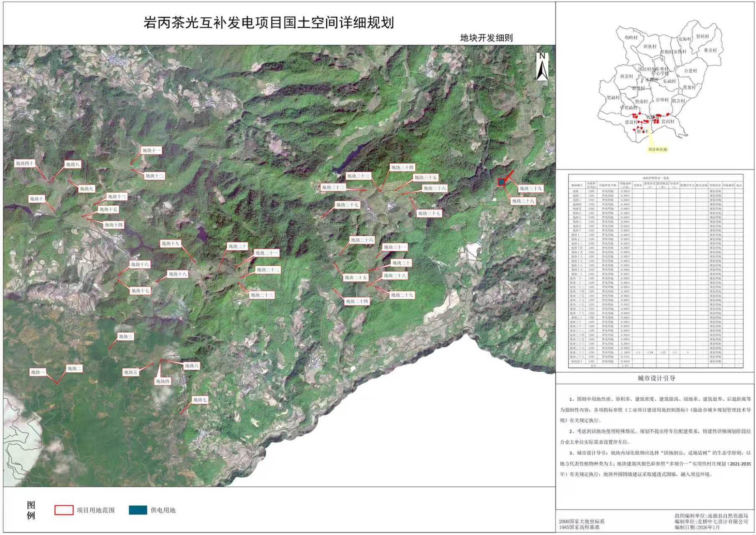Click the 城市设计引导 section heading

[x=656, y=378]
